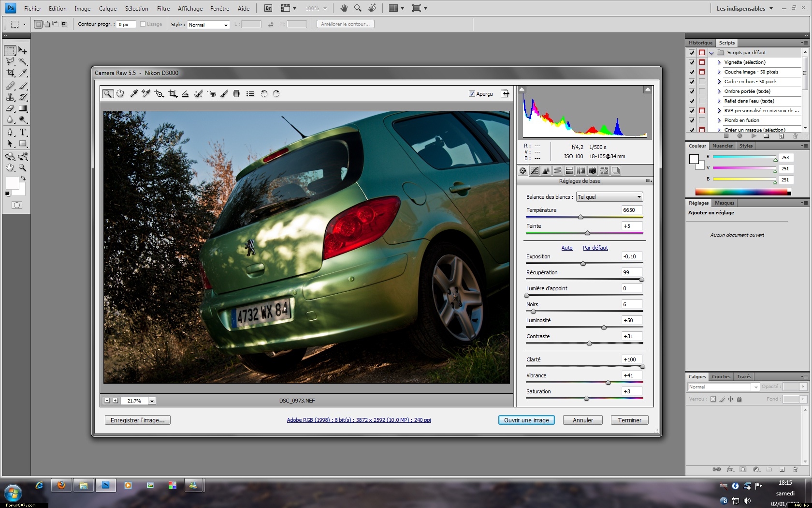
Task: Select the Text tool in Photoshop toolbox
Action: pyautogui.click(x=22, y=132)
